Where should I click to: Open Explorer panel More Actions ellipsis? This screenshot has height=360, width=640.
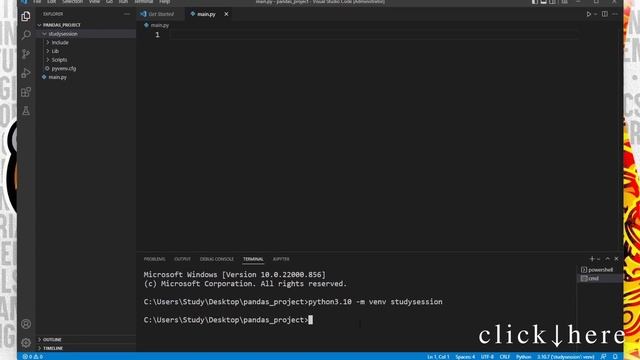(x=127, y=14)
